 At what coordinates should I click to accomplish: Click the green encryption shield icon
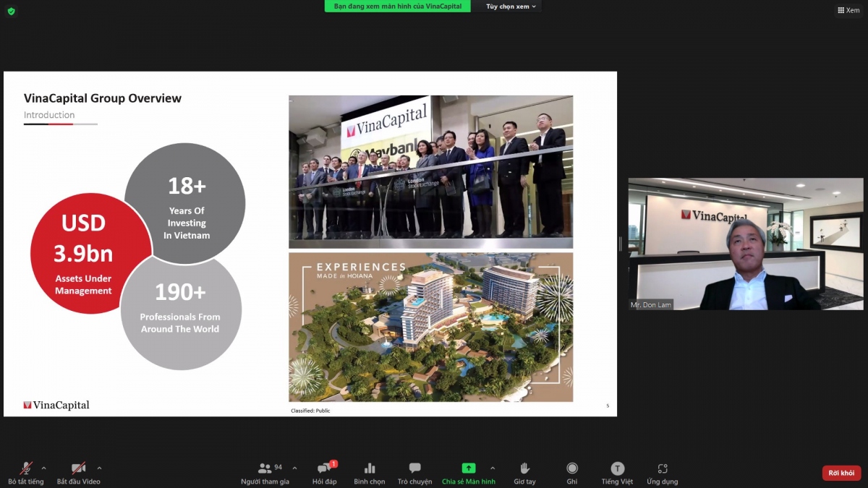tap(11, 11)
